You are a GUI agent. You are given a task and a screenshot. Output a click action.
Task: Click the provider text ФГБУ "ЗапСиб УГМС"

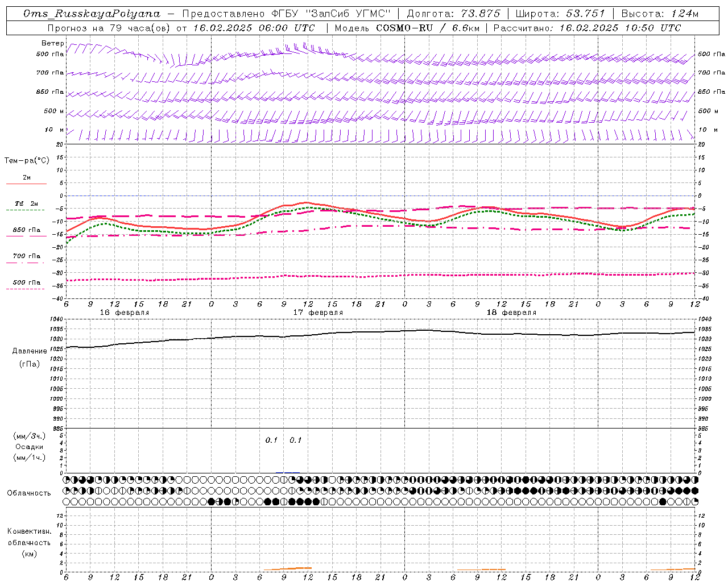click(331, 14)
